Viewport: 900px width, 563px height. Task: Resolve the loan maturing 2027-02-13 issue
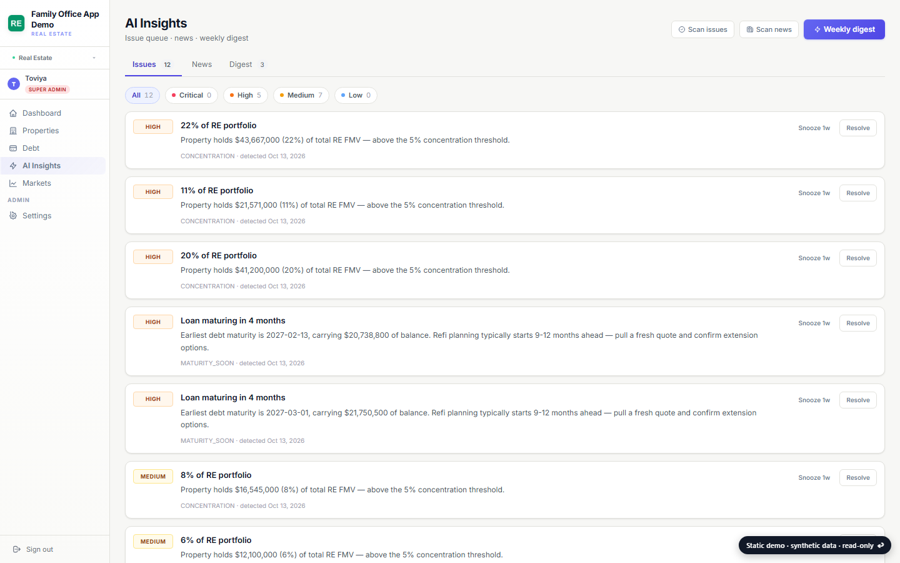[x=858, y=323]
